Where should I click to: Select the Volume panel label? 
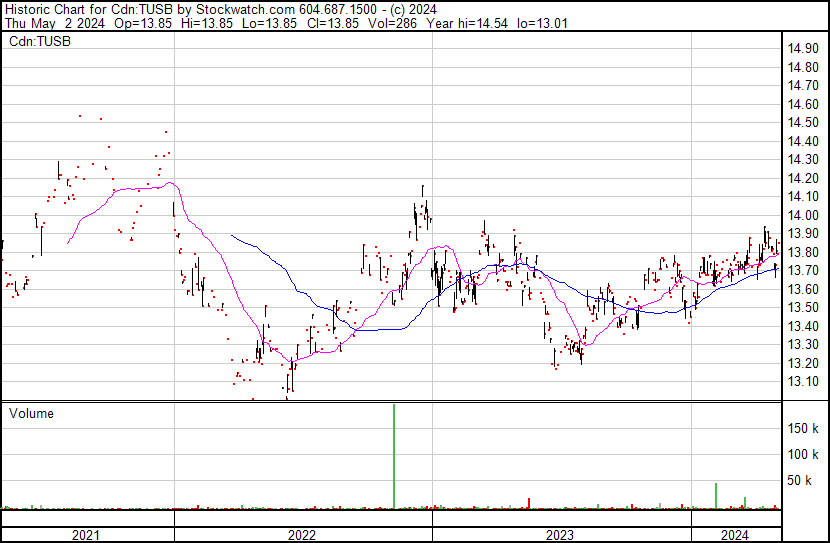coord(31,413)
